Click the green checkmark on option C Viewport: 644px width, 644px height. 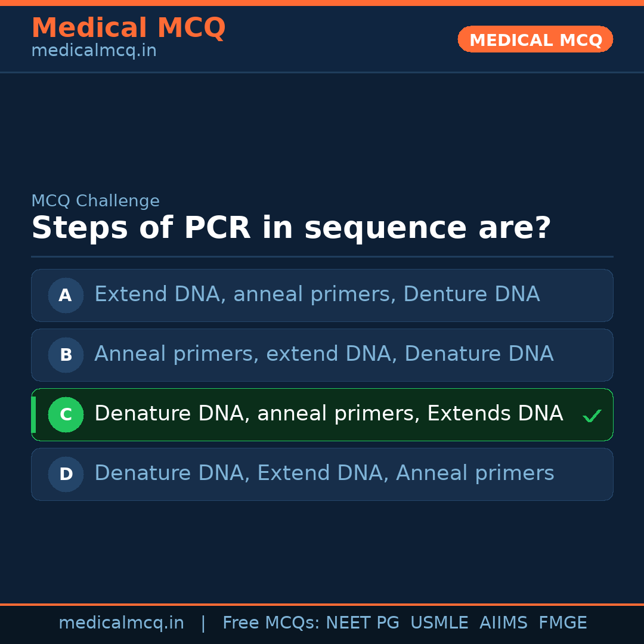tap(592, 416)
